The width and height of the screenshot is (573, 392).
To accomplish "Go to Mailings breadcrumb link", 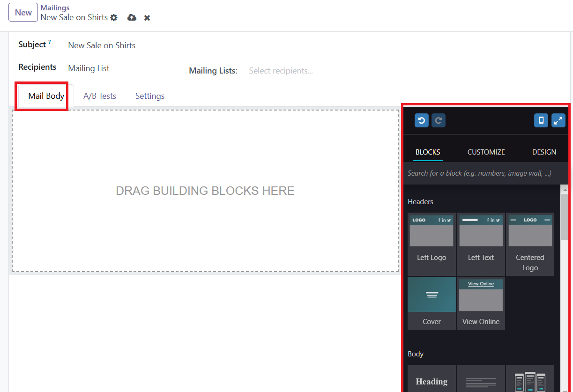I will point(55,8).
